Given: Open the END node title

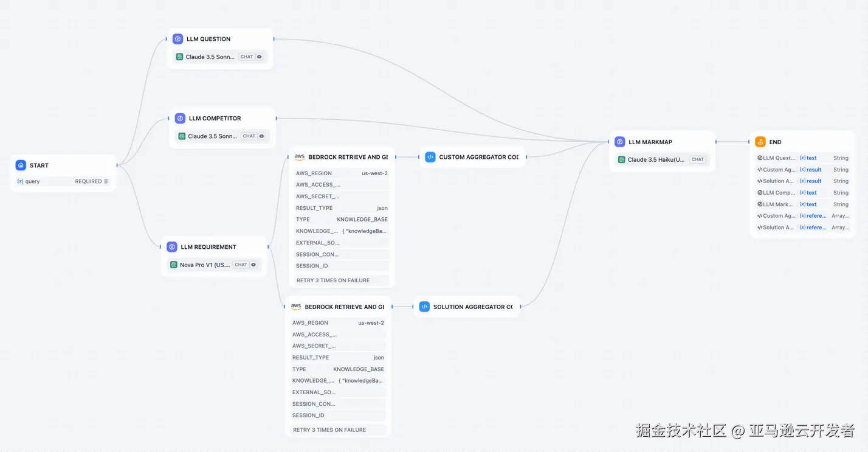Looking at the screenshot, I should coord(776,142).
